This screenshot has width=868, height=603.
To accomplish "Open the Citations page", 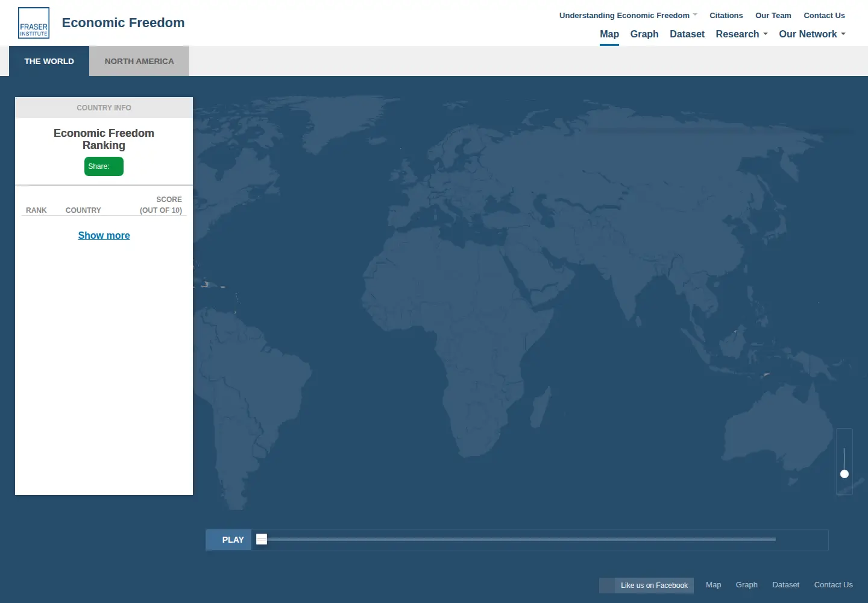I will pos(726,15).
